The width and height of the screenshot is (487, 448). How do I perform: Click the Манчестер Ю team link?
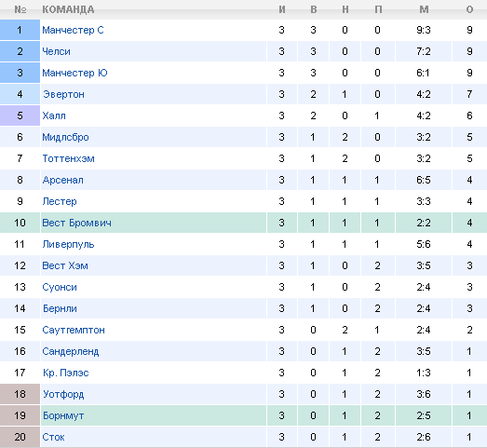[74, 73]
